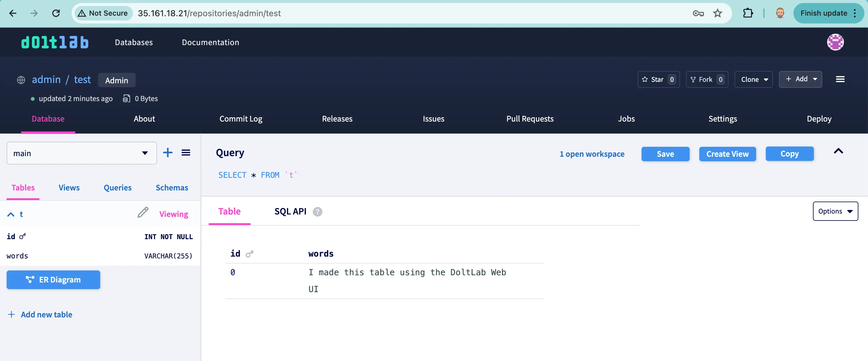Open your profile avatar menu
The width and height of the screenshot is (868, 361).
pos(835,42)
